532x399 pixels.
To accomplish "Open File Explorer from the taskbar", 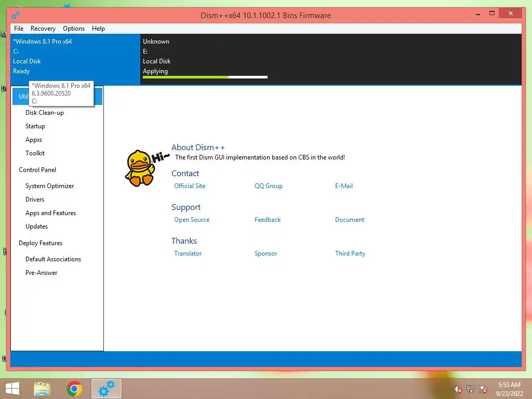I will point(42,389).
